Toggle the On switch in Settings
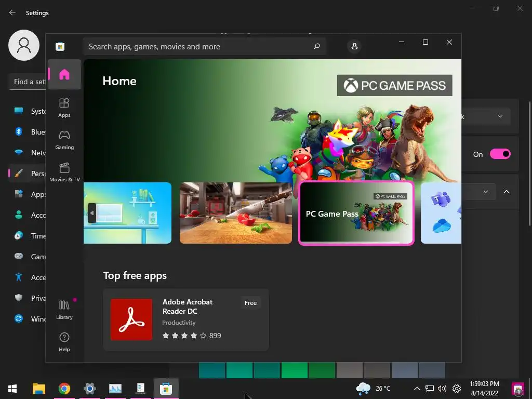Screen dimensions: 532x399 (500, 154)
